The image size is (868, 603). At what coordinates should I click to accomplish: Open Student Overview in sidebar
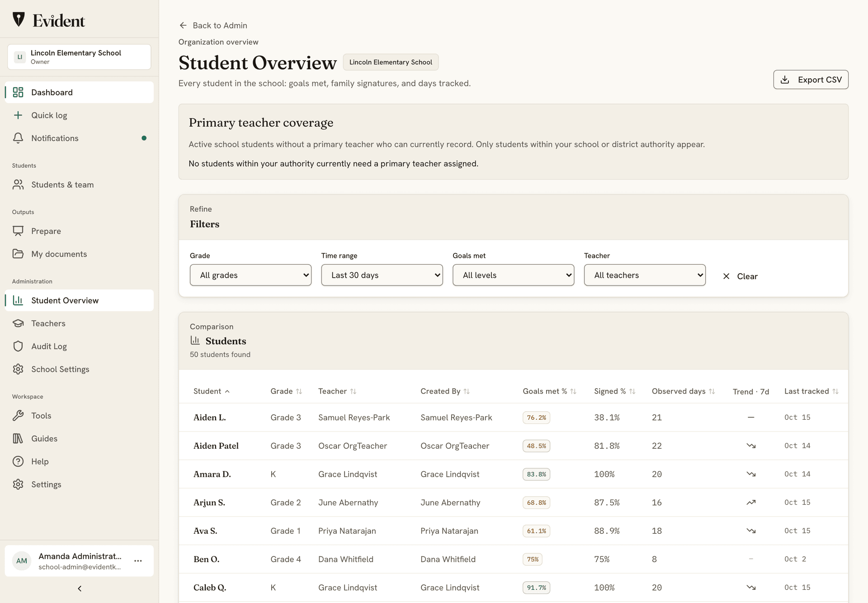(79, 300)
